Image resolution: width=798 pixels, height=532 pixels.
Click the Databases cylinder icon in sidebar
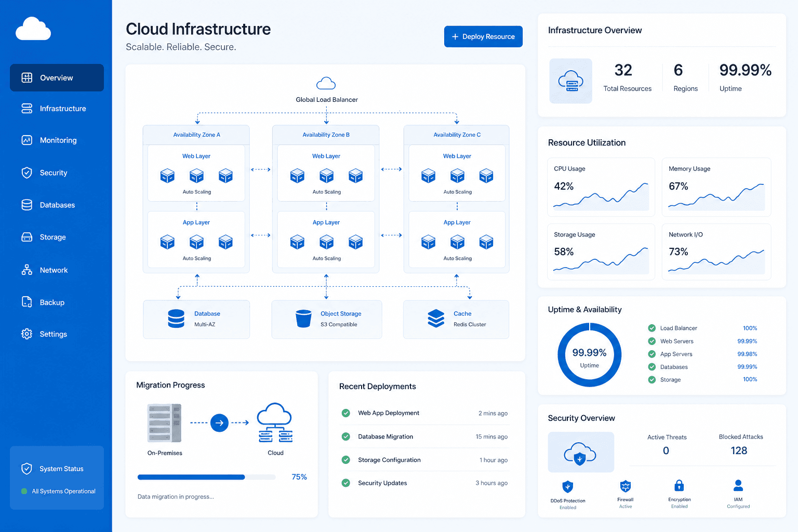26,205
